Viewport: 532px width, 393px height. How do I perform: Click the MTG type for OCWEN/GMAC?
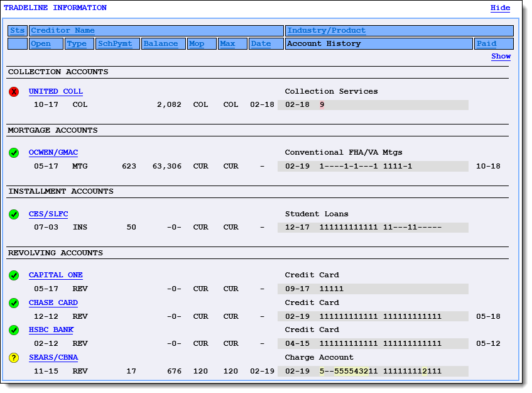80,167
